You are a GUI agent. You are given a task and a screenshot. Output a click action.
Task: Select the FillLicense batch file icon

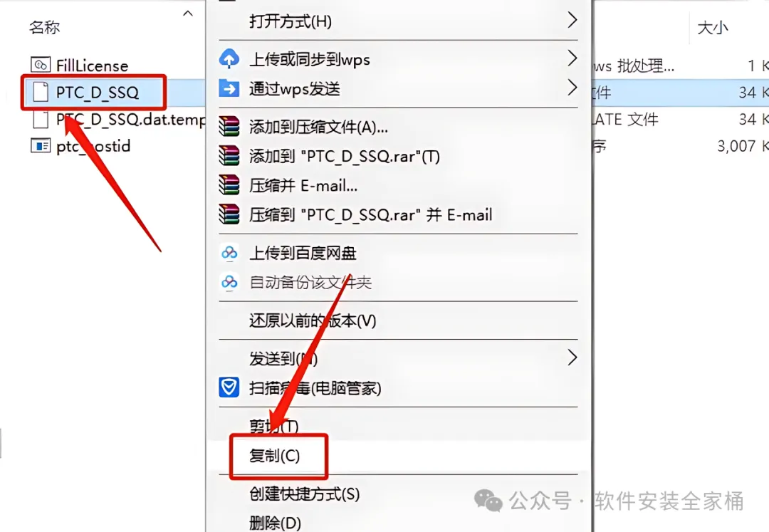pyautogui.click(x=40, y=65)
